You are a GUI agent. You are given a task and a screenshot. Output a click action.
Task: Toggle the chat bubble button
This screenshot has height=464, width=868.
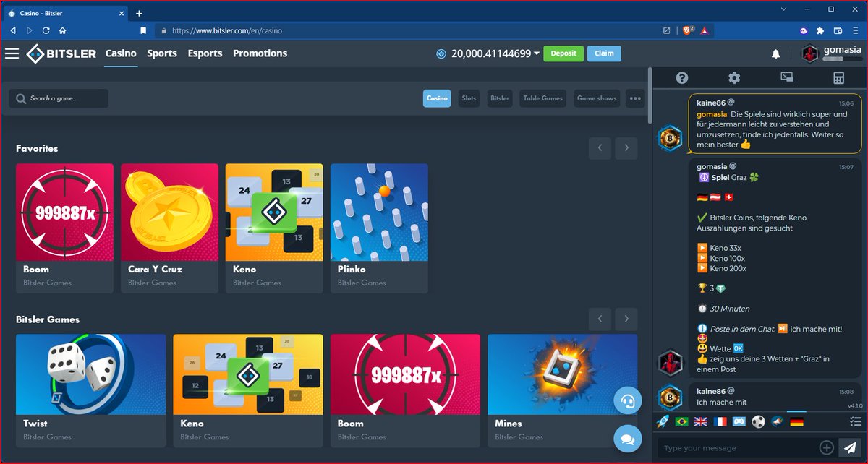627,438
